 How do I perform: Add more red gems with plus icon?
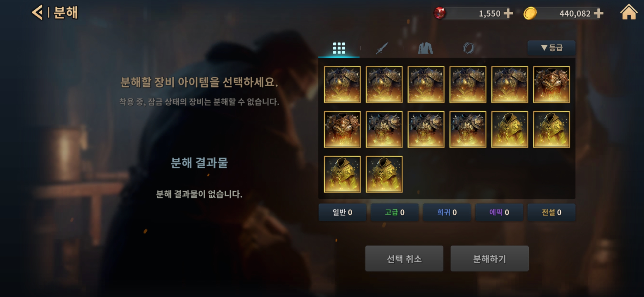(x=508, y=13)
